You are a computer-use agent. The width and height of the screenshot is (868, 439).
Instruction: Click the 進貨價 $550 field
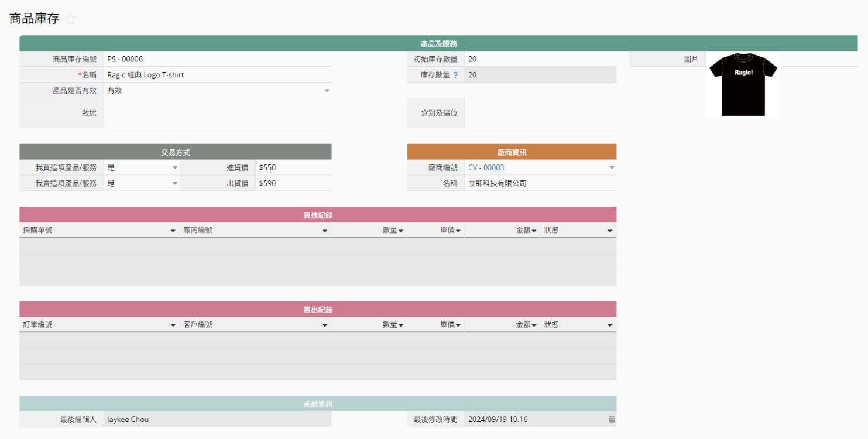pyautogui.click(x=293, y=167)
